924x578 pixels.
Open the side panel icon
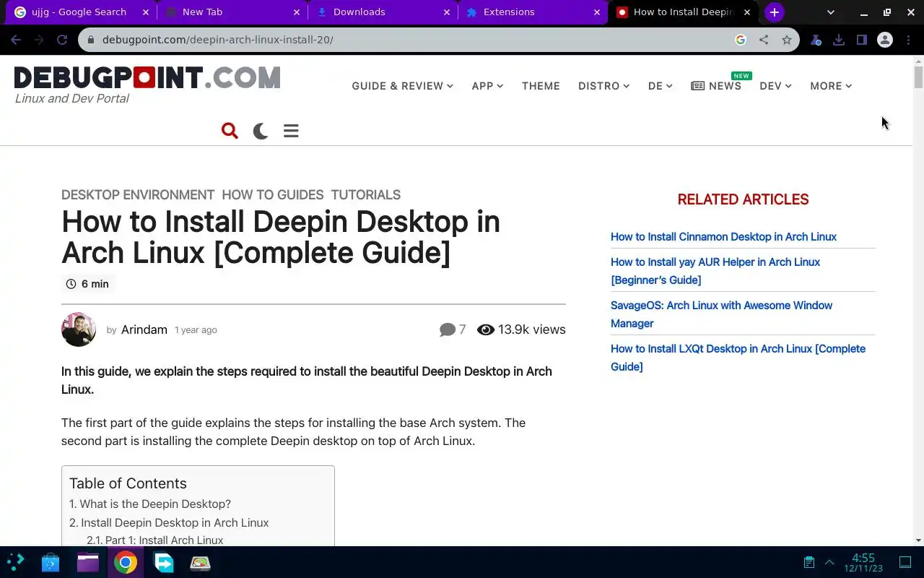click(x=862, y=40)
